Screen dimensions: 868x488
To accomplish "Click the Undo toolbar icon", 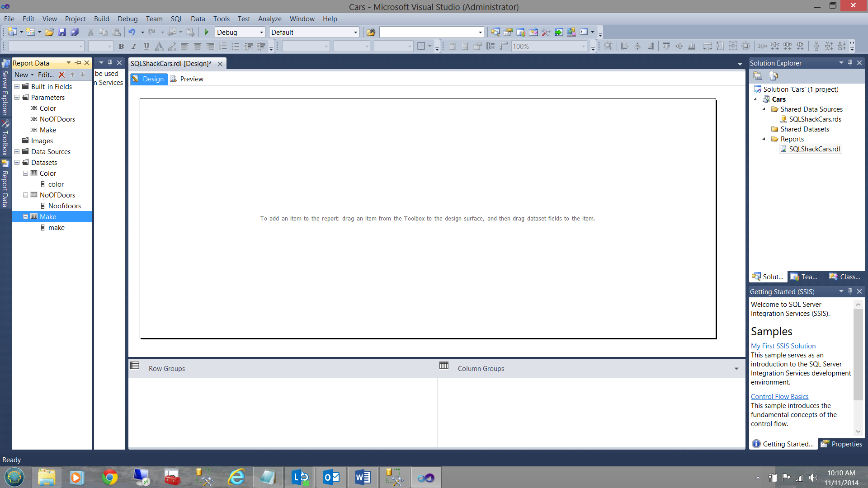I will 132,32.
